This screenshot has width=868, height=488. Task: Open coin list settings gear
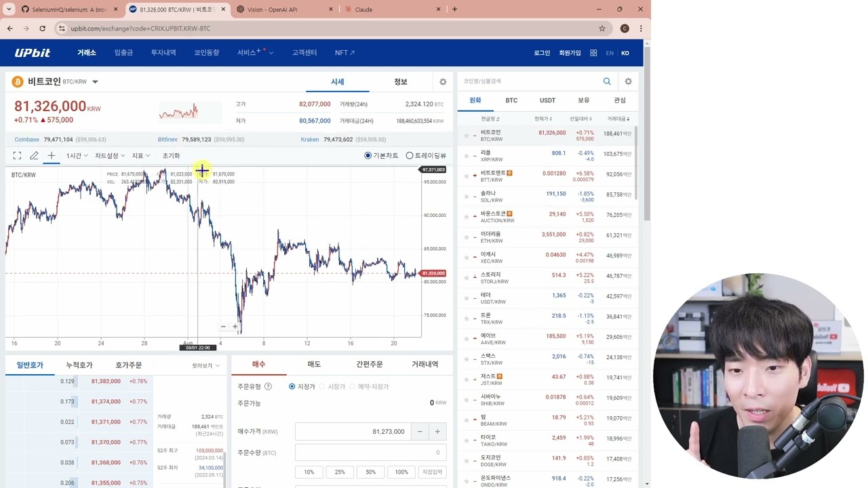tap(628, 81)
